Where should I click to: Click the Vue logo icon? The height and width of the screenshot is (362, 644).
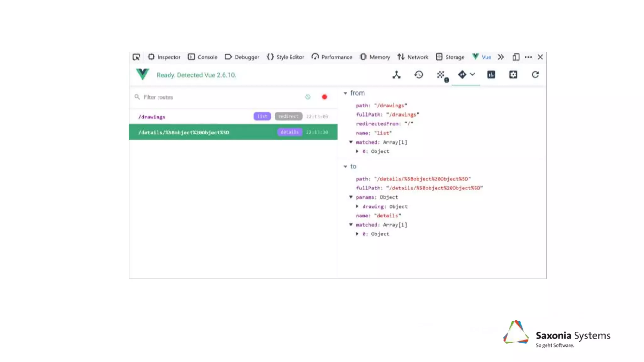[x=142, y=74]
